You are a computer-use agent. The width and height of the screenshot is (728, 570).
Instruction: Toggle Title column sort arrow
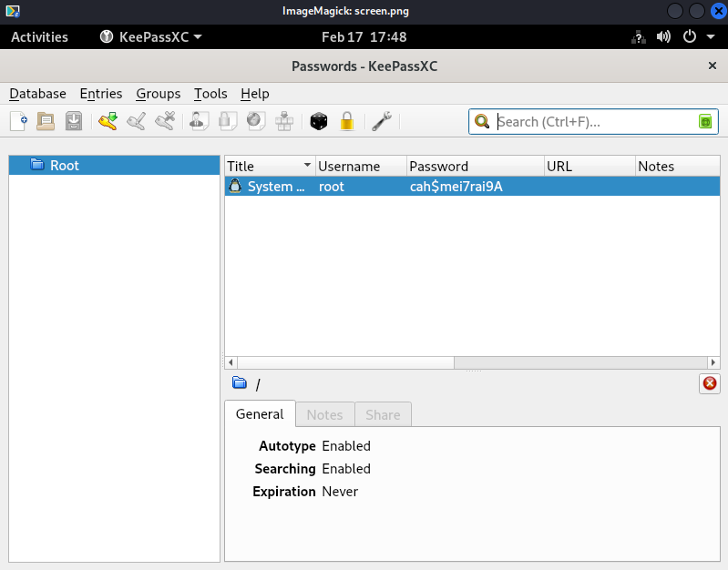[307, 165]
